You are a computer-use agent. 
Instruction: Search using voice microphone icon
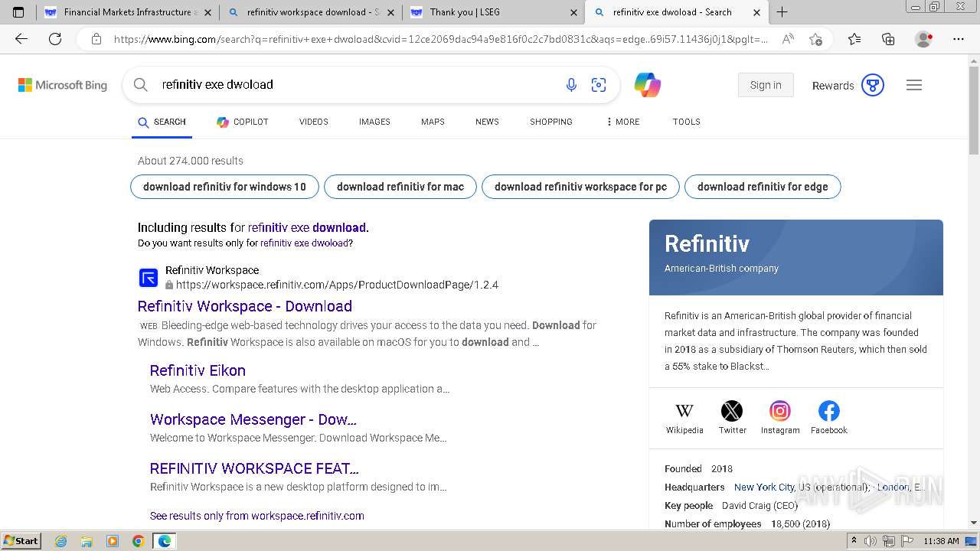coord(571,85)
